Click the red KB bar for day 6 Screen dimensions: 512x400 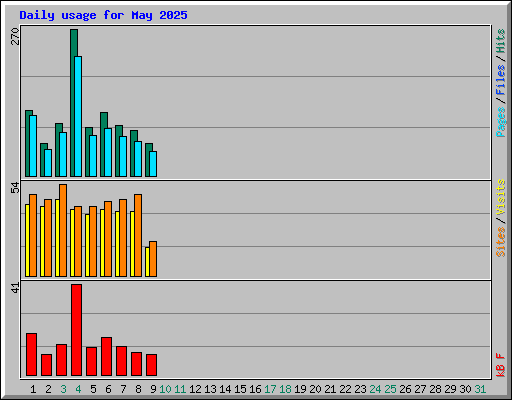coord(106,357)
